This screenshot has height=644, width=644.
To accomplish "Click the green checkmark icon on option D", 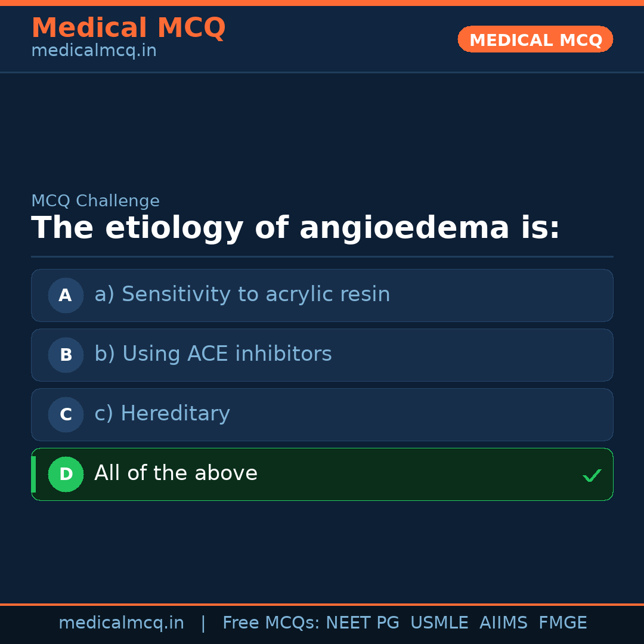I will (592, 475).
